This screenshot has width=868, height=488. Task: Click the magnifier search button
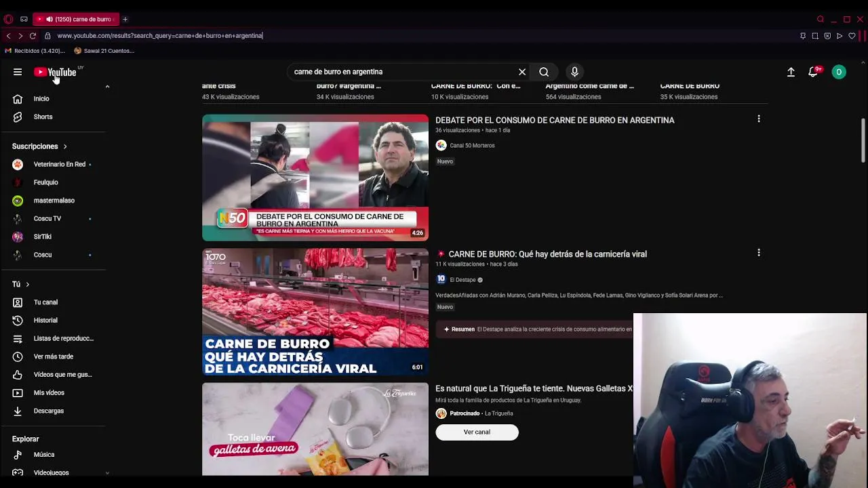544,72
